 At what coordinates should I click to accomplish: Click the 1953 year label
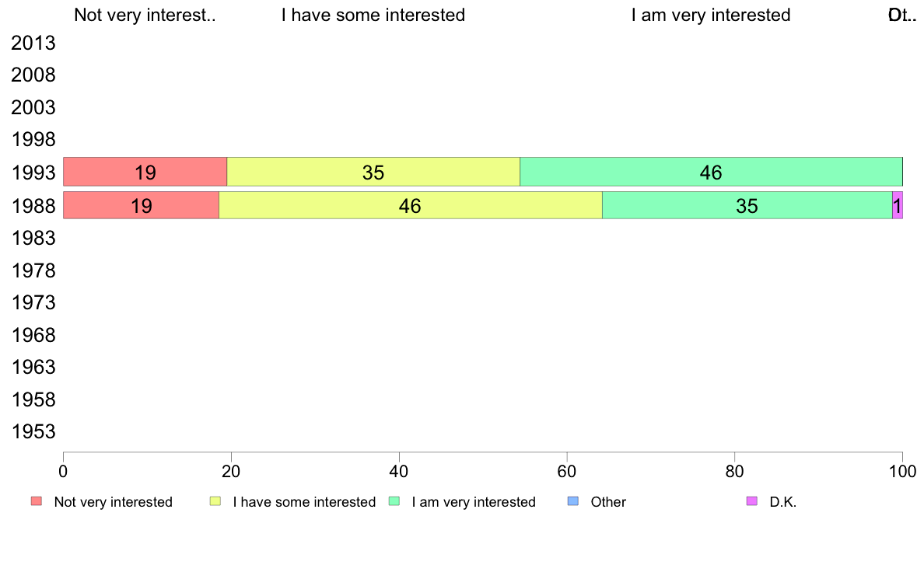pyautogui.click(x=33, y=432)
